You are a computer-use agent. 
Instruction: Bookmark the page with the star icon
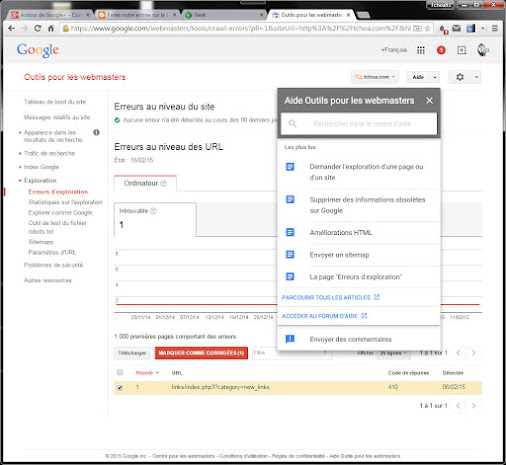coord(427,28)
